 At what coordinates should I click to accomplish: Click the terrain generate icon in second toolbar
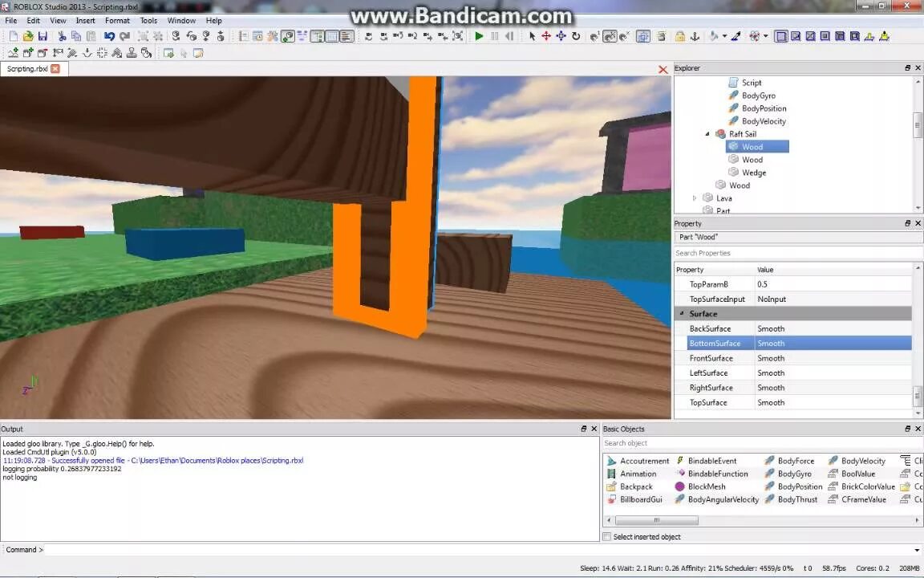(x=13, y=53)
